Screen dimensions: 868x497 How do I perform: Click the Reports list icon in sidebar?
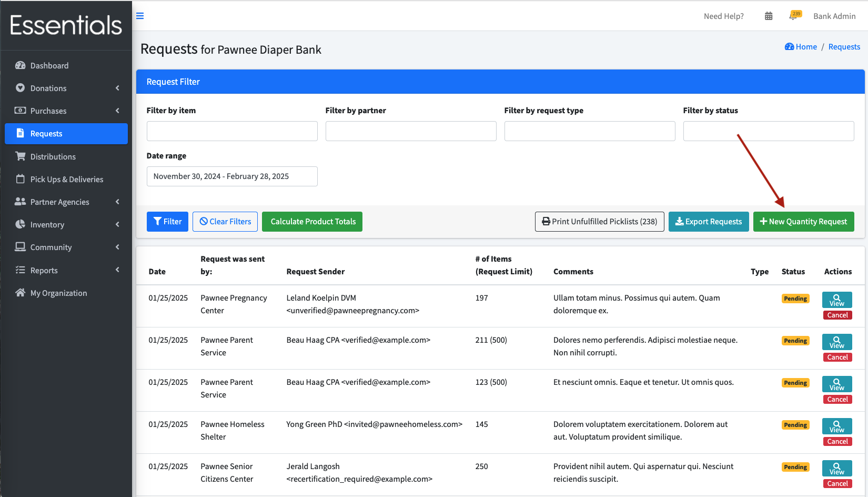[x=21, y=270]
